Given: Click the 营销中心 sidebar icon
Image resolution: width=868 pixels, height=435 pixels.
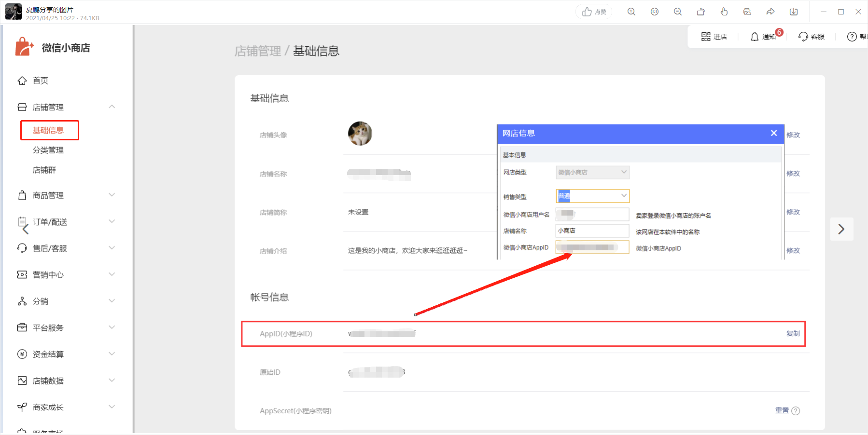Looking at the screenshot, I should [22, 274].
